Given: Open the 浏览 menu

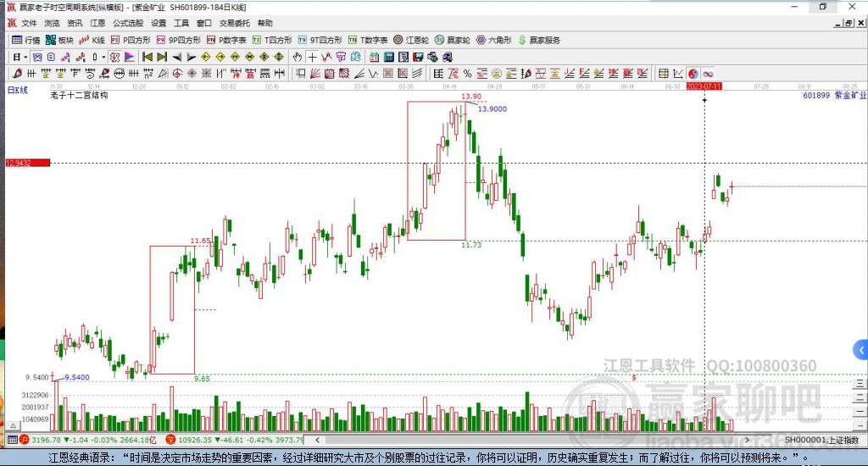Looking at the screenshot, I should [52, 23].
